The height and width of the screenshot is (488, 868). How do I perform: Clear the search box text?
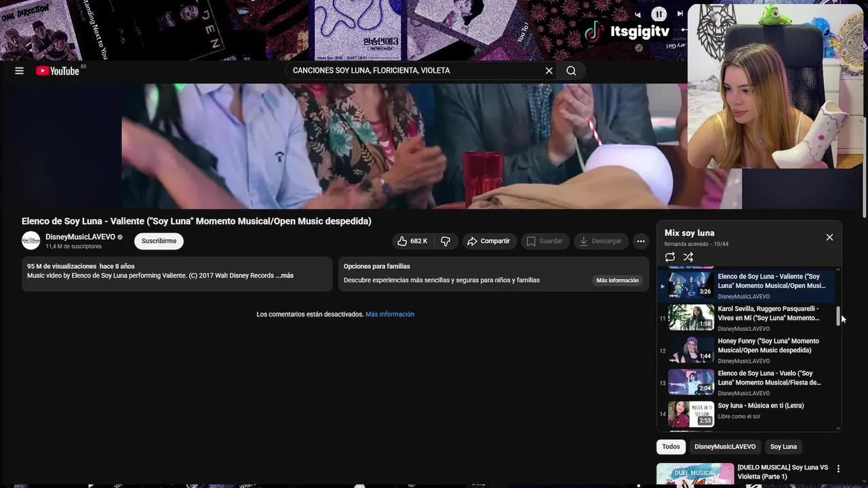[549, 70]
